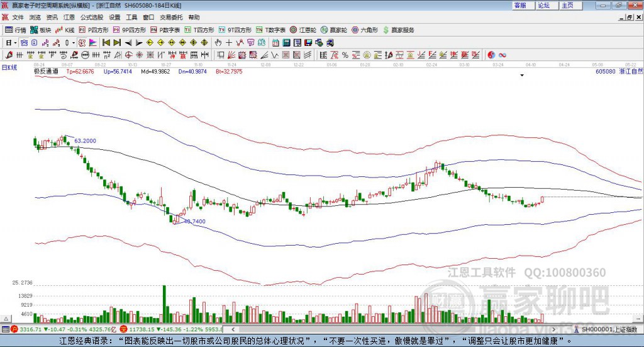644x347 pixels.
Task: Click the Md=49.9862 value
Action: [x=155, y=72]
